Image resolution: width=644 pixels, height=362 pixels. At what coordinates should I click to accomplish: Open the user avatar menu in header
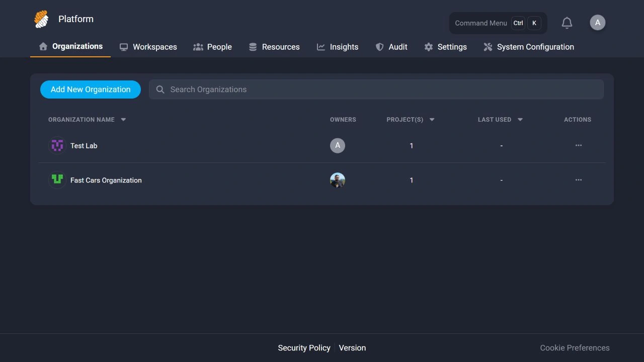[598, 23]
